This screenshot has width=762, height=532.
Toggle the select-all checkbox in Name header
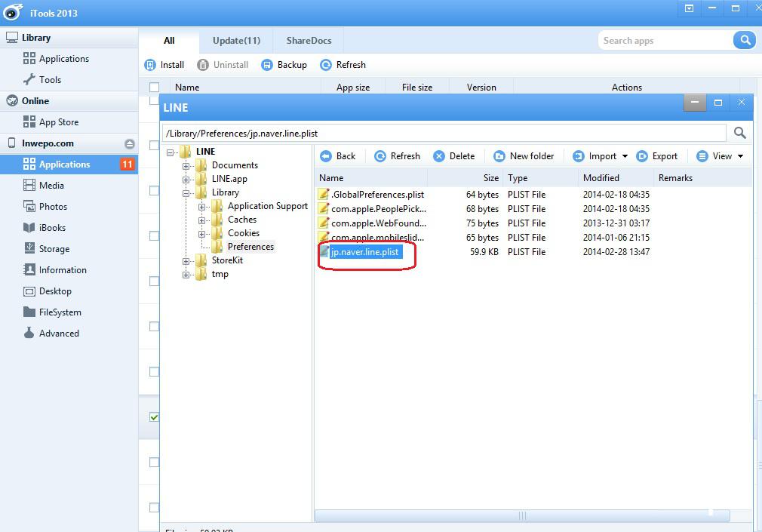pyautogui.click(x=155, y=88)
